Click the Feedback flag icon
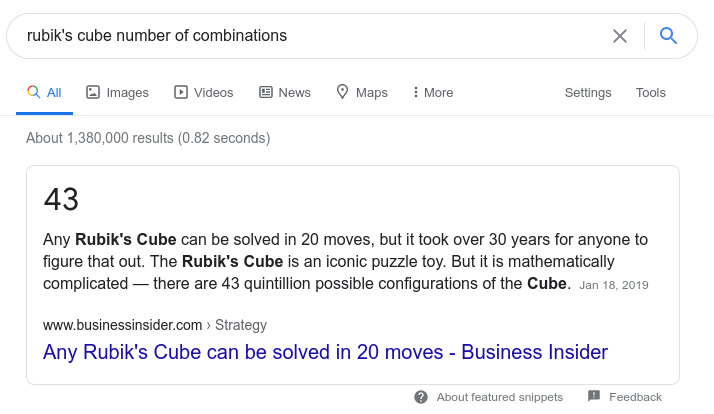 pos(594,396)
